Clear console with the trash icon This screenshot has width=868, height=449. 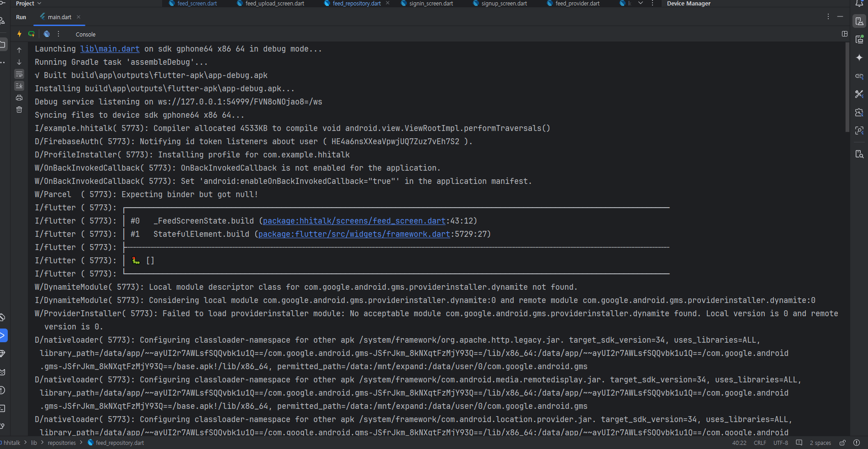tap(19, 110)
